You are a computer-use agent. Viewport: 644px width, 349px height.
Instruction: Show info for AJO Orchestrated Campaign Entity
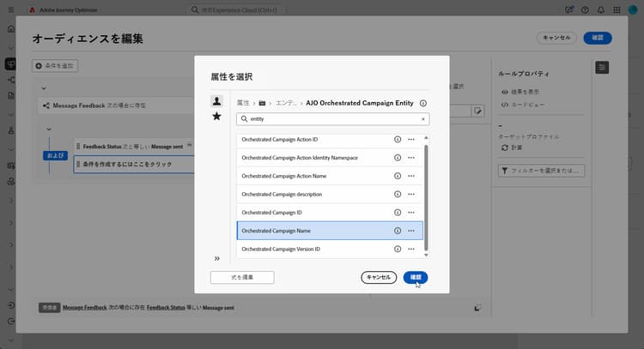423,103
